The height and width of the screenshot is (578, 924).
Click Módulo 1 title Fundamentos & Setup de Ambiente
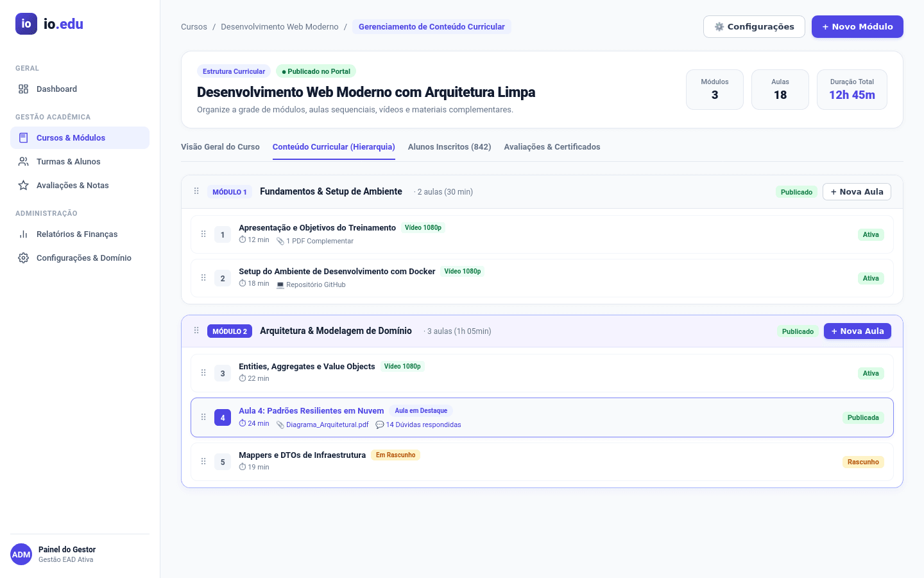331,191
